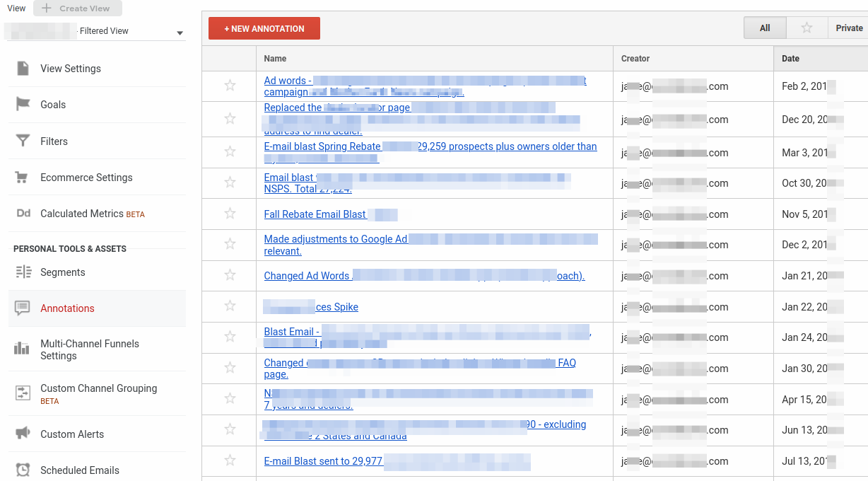Click the Create View button

pos(77,8)
